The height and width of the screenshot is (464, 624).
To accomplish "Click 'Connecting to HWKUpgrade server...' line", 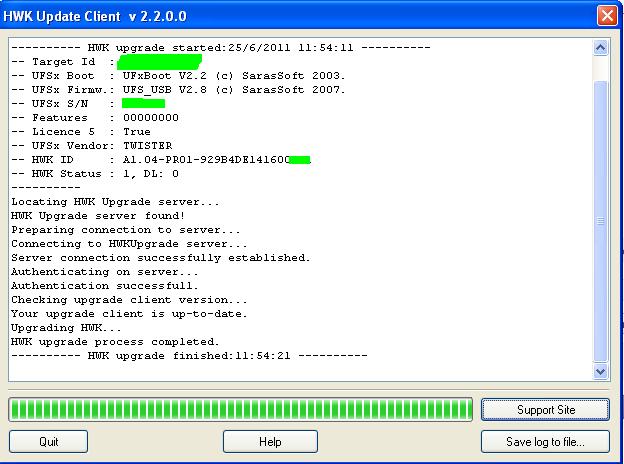I will [x=129, y=244].
